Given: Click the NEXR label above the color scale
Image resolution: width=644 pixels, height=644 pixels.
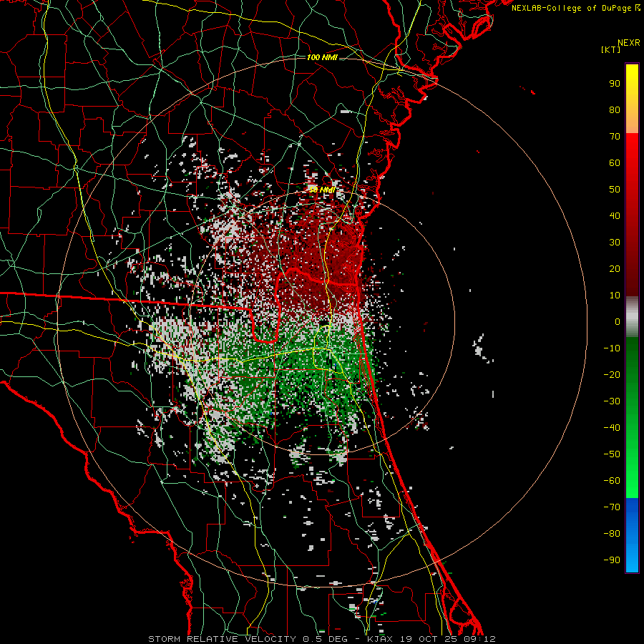Looking at the screenshot, I should tap(628, 43).
